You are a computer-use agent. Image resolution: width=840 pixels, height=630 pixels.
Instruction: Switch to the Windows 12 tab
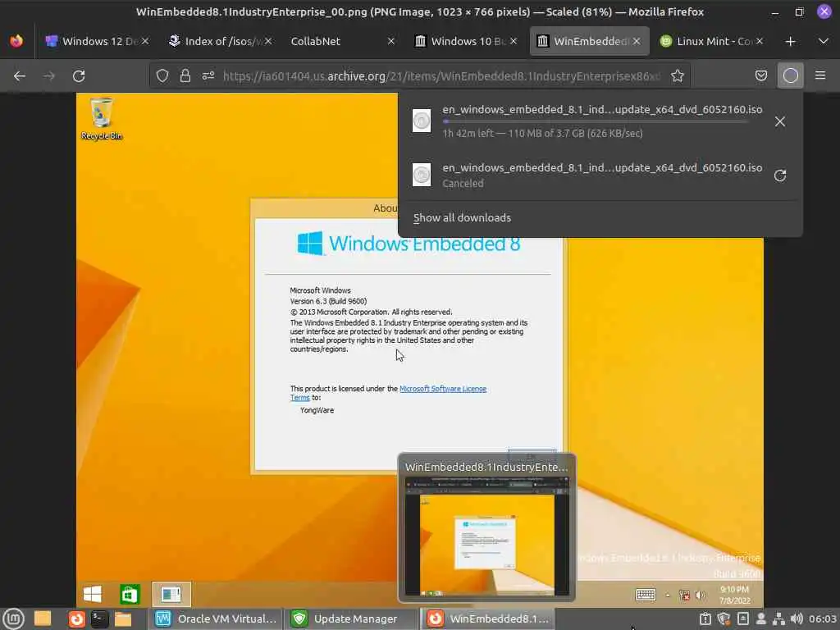[97, 41]
